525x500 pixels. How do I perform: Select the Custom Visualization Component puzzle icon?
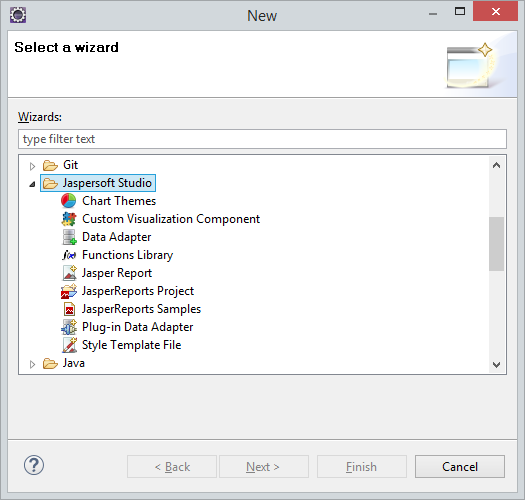coord(69,219)
